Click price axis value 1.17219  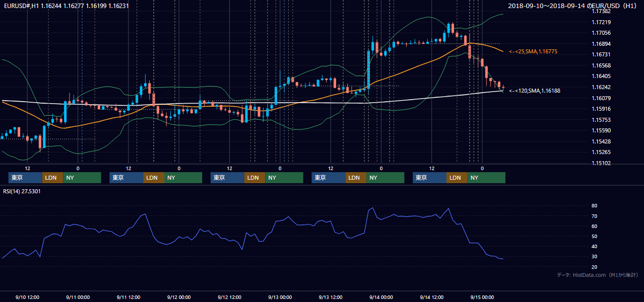pyautogui.click(x=601, y=22)
